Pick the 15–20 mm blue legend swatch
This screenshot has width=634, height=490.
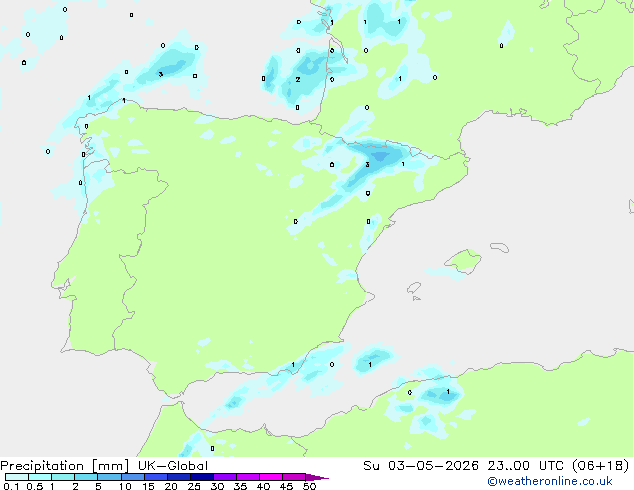(x=155, y=477)
